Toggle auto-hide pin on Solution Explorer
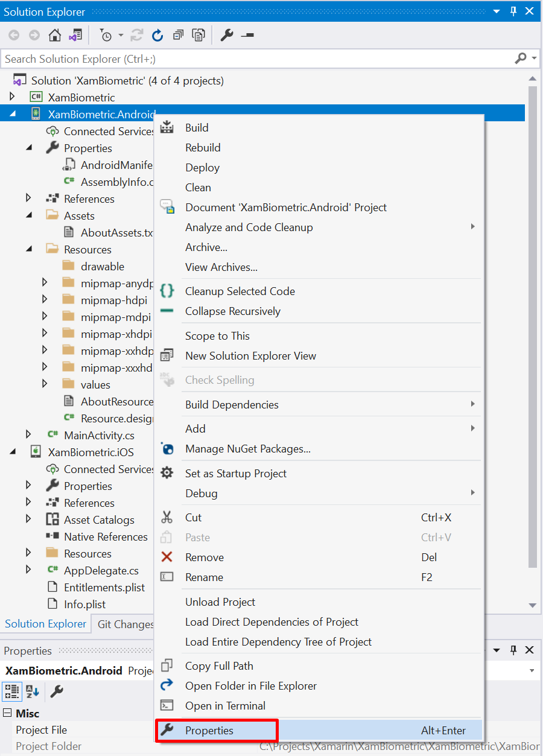This screenshot has height=756, width=543. pyautogui.click(x=513, y=11)
